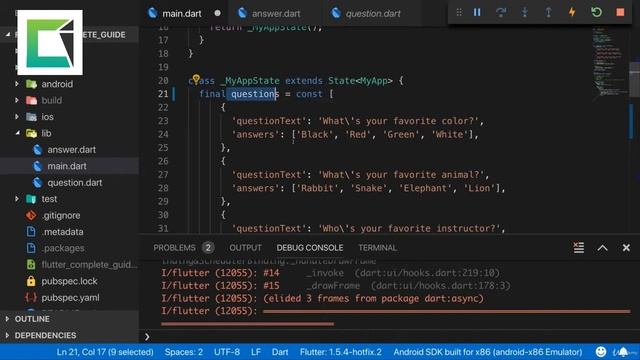Click the lib folder icon

coord(31,133)
